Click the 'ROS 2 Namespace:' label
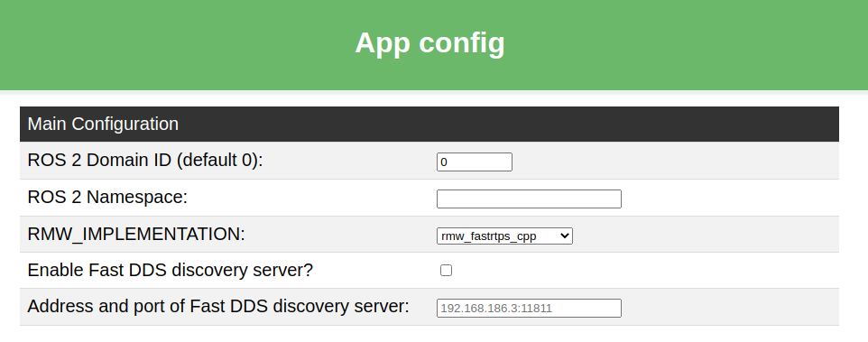868x342 pixels. 107,197
